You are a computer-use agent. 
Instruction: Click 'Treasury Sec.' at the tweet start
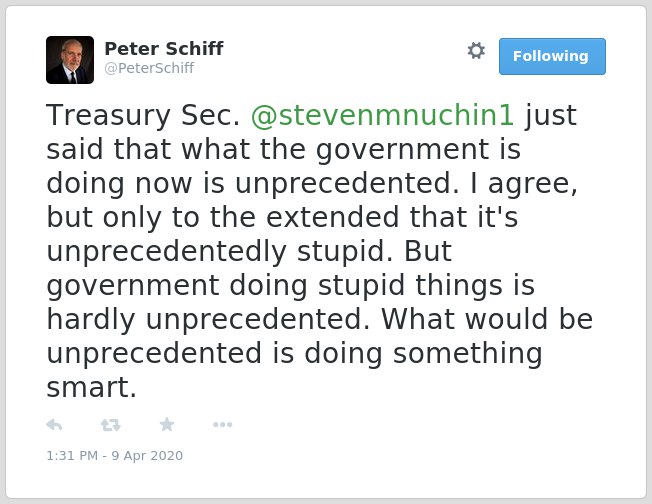143,115
